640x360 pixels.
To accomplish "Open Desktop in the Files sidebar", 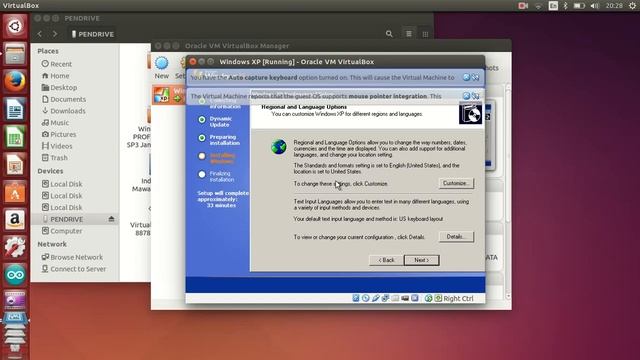I will pos(59,87).
